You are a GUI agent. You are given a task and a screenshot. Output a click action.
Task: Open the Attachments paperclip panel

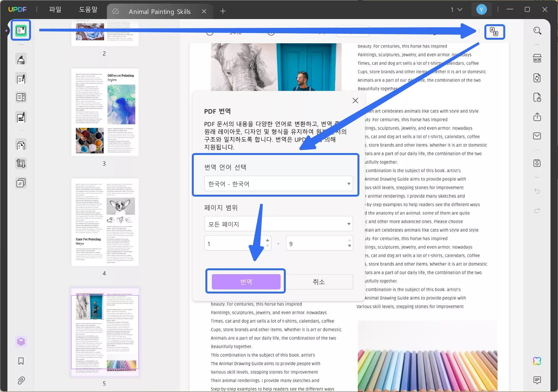(21, 380)
